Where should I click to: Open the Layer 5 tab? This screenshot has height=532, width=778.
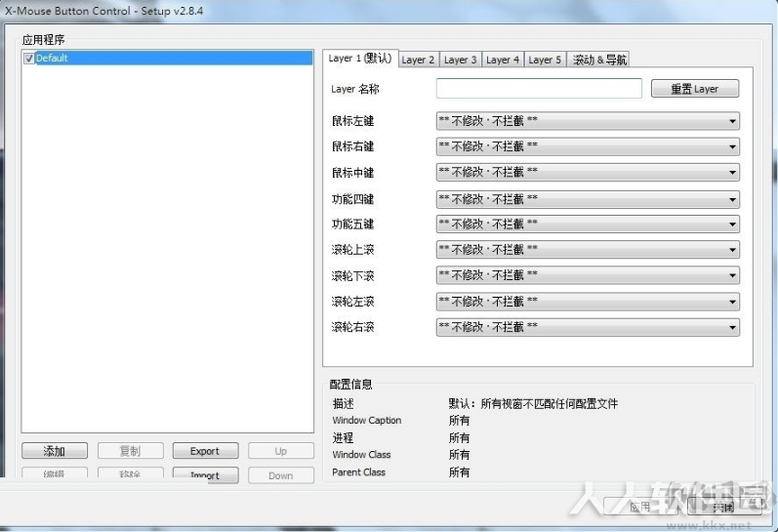[545, 61]
